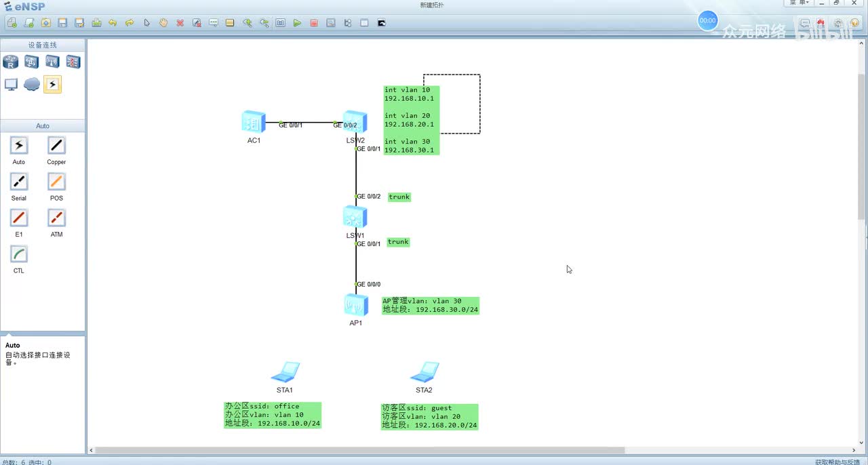This screenshot has height=465, width=868.
Task: Open the 菜单 dropdown menu
Action: click(800, 3)
